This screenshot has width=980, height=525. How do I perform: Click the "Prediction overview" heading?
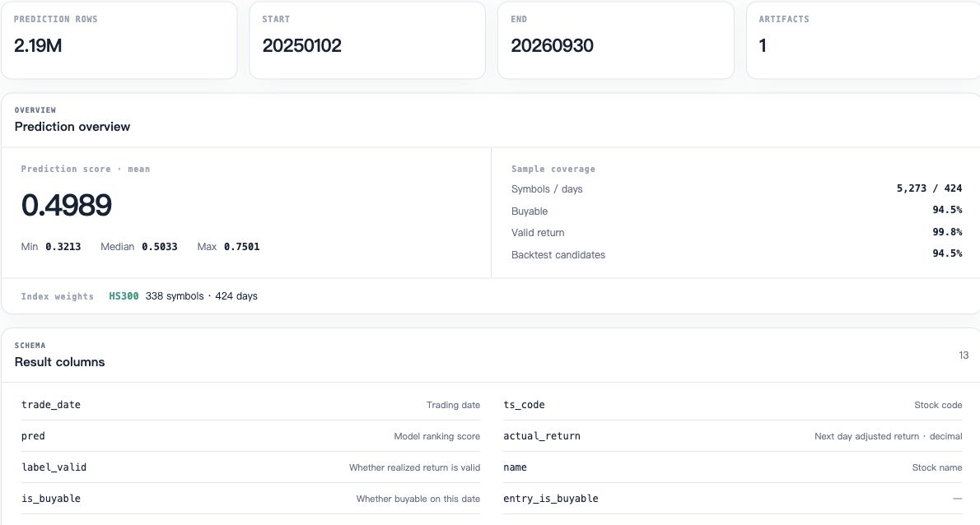72,127
